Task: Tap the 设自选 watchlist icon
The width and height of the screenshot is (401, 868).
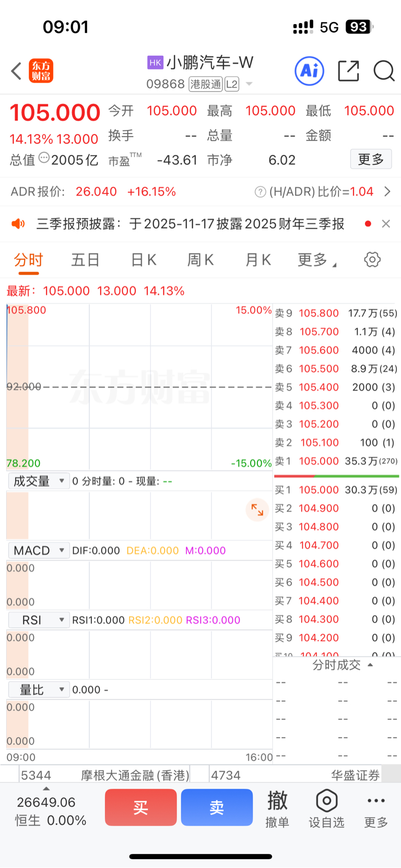Action: [326, 808]
